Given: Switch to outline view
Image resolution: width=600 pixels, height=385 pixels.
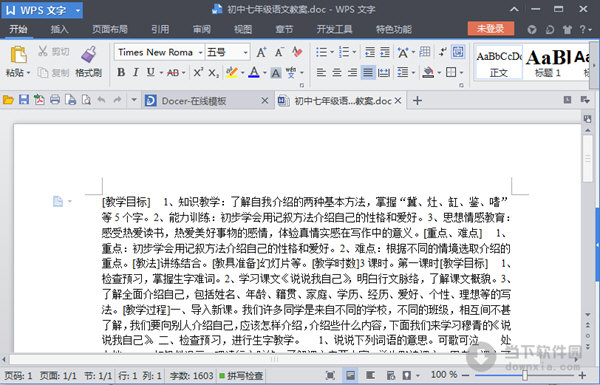Looking at the screenshot, I should tap(370, 375).
